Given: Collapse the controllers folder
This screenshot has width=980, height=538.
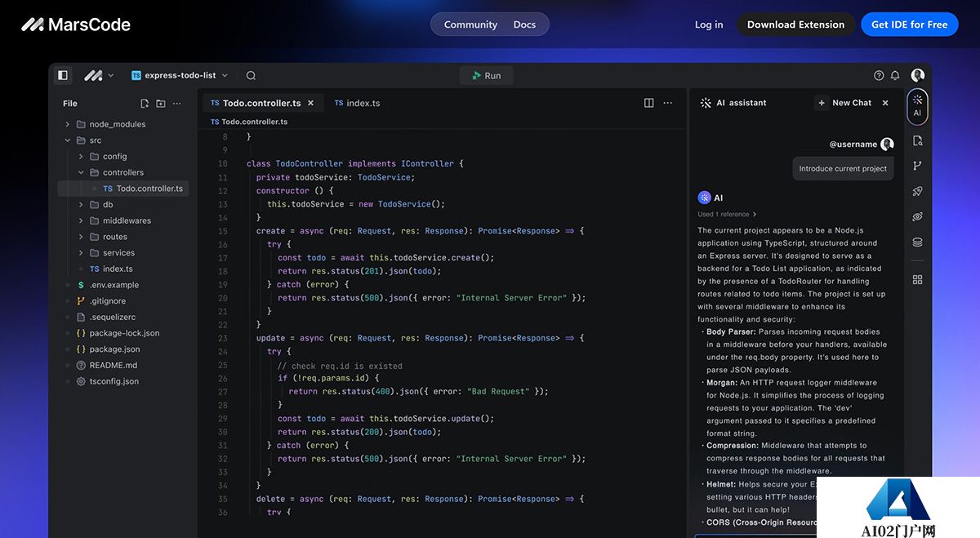Looking at the screenshot, I should (x=81, y=172).
